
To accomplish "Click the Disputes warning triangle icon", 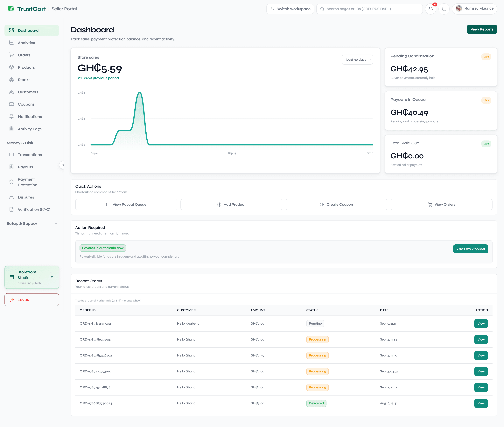I will point(11,197).
